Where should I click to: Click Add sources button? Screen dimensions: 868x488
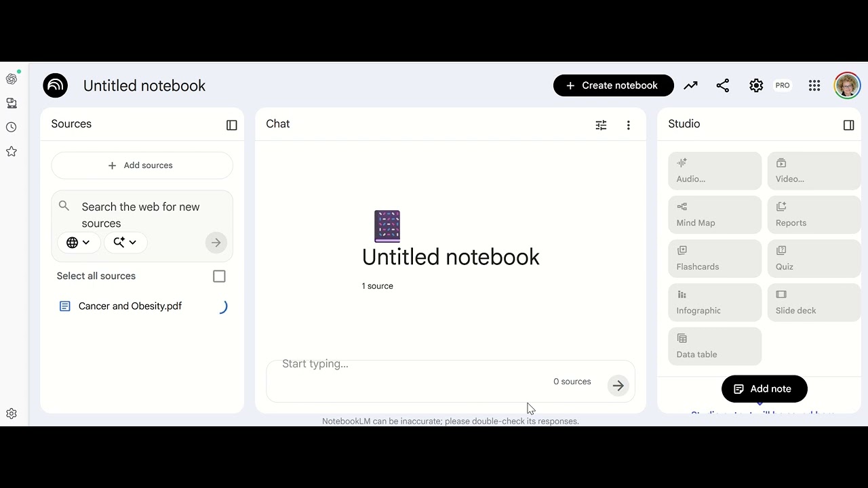pos(142,165)
